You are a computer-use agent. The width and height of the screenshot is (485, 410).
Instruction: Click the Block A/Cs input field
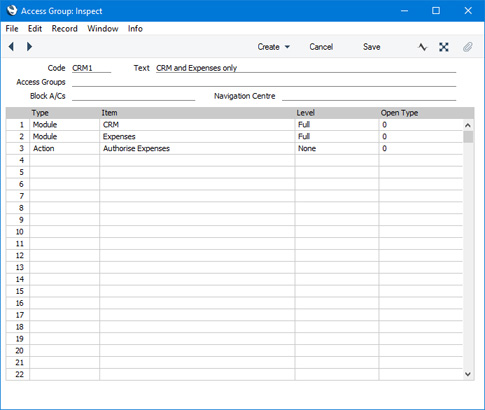tap(133, 96)
